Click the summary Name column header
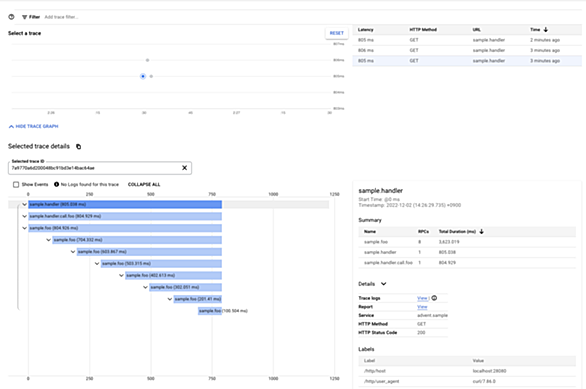586x389 pixels. (x=370, y=232)
